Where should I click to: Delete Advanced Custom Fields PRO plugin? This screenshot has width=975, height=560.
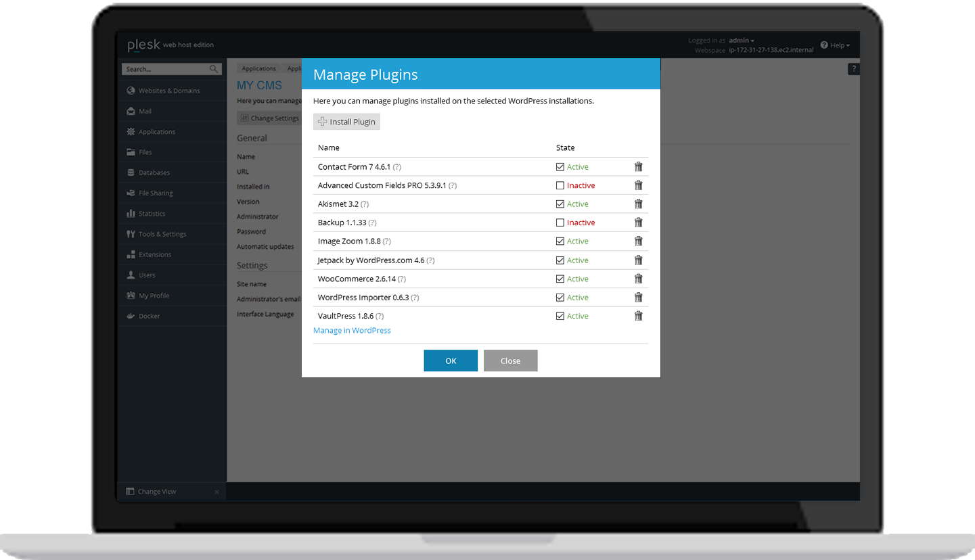(x=638, y=185)
